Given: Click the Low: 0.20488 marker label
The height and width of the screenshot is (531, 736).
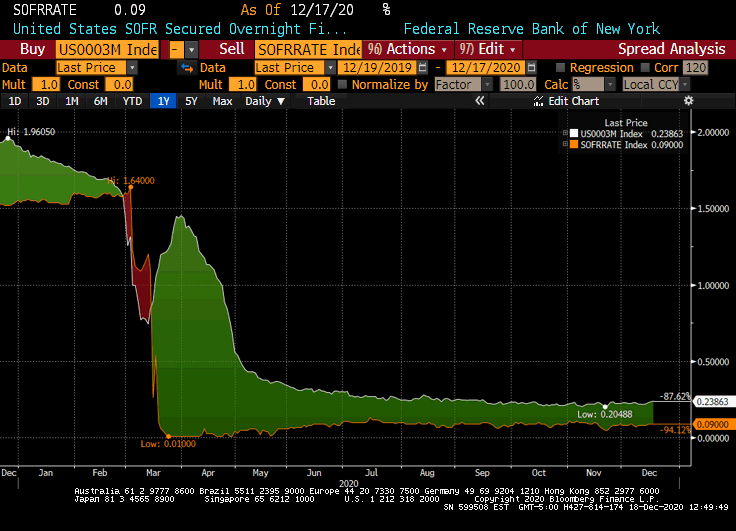Looking at the screenshot, I should [605, 414].
